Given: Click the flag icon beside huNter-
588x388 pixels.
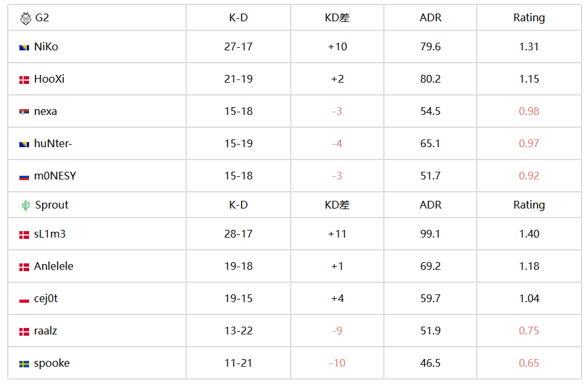Looking at the screenshot, I should (24, 144).
